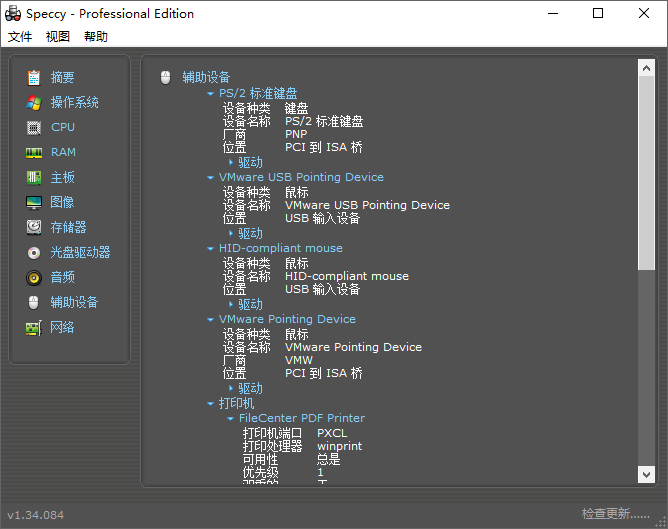Click the 总是 availability value
The width and height of the screenshot is (668, 529).
point(328,459)
